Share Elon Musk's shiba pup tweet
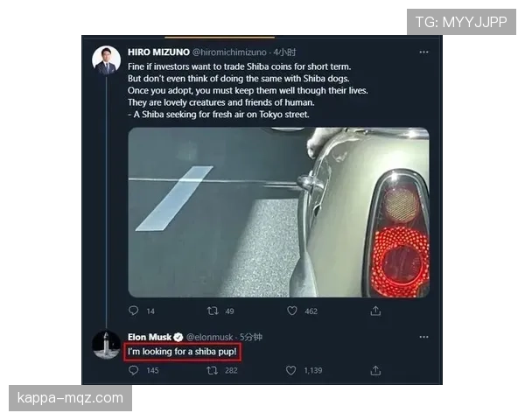 (x=375, y=370)
